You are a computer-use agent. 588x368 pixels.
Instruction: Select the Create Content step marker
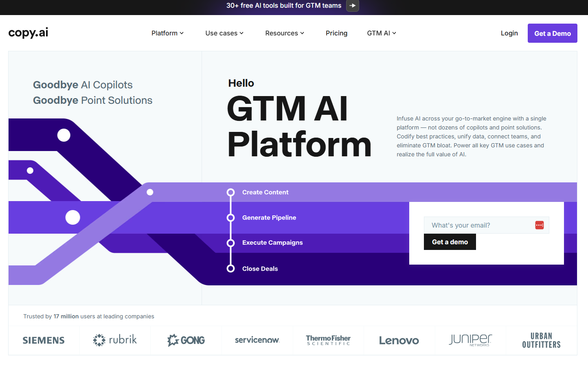[231, 192]
